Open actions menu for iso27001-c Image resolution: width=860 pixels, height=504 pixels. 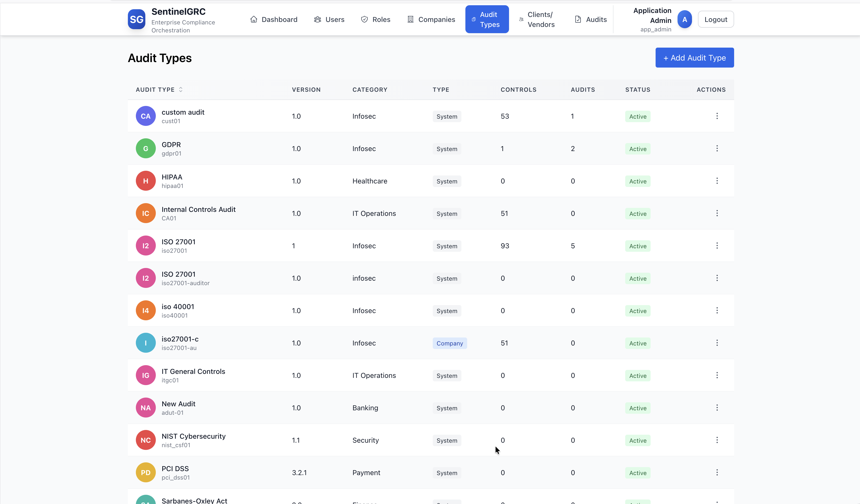pyautogui.click(x=717, y=343)
